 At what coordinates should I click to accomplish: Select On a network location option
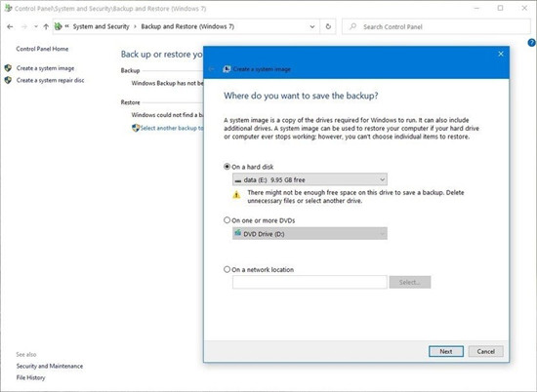pyautogui.click(x=227, y=269)
